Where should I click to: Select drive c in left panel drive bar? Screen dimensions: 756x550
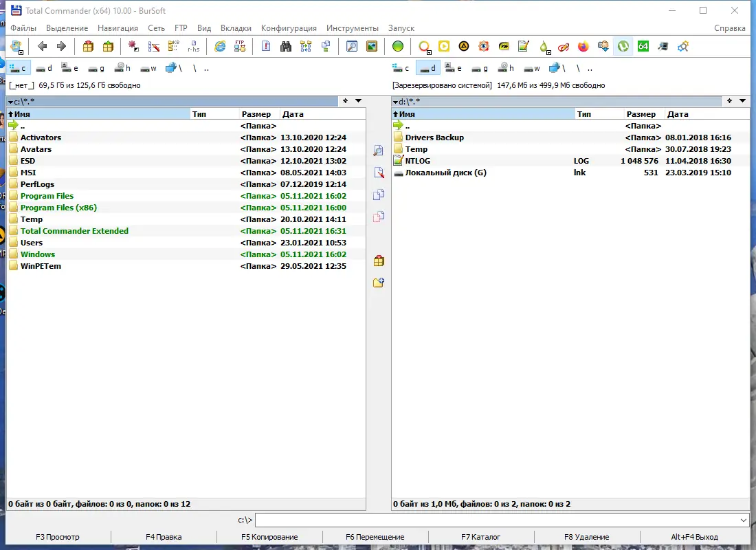(18, 68)
